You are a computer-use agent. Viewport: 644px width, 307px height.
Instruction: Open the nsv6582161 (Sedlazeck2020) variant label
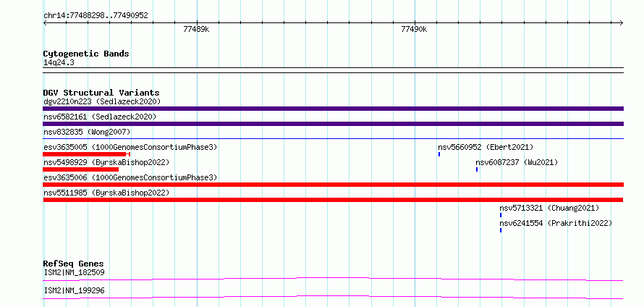[100, 117]
